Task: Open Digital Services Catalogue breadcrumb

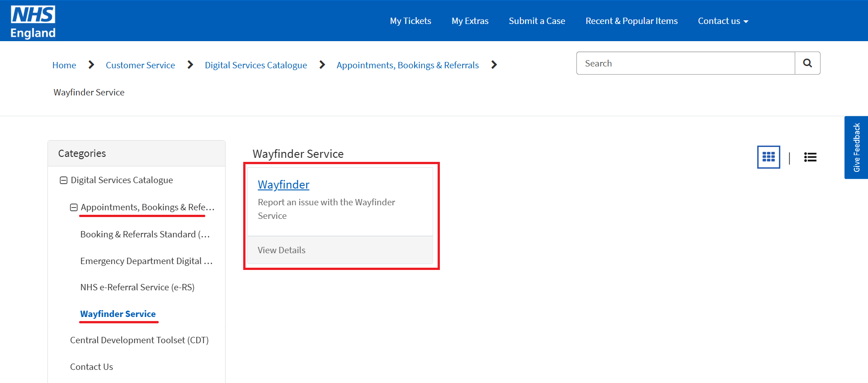Action: [256, 65]
